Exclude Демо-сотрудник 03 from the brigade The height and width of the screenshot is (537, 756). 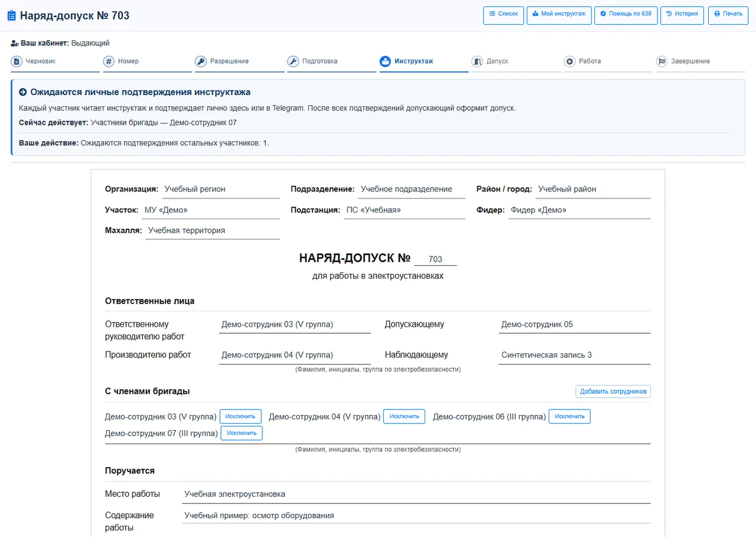240,416
